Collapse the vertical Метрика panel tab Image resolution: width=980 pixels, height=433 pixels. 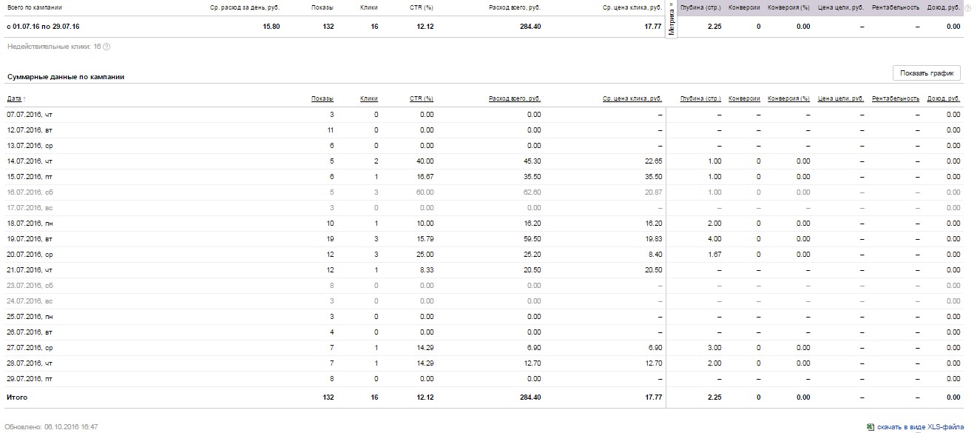671,21
